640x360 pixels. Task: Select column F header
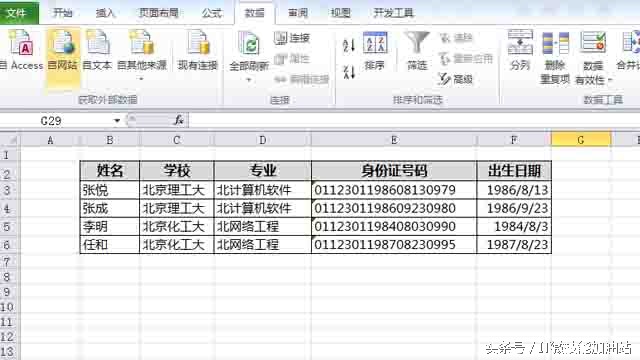point(514,140)
